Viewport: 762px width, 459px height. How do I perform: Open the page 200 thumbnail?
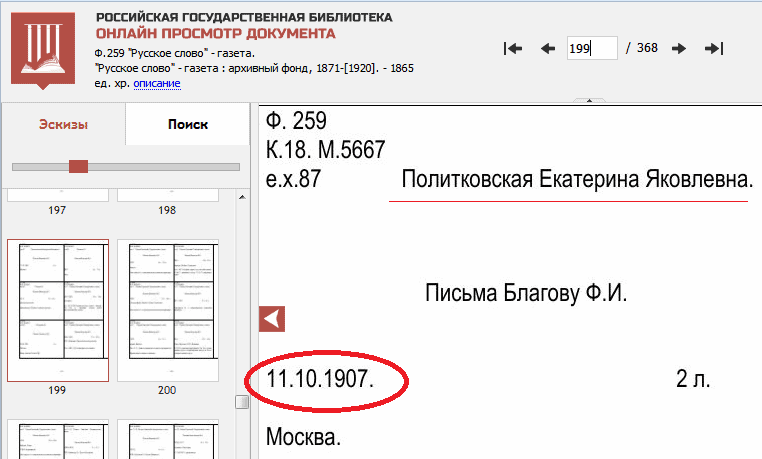pos(167,310)
